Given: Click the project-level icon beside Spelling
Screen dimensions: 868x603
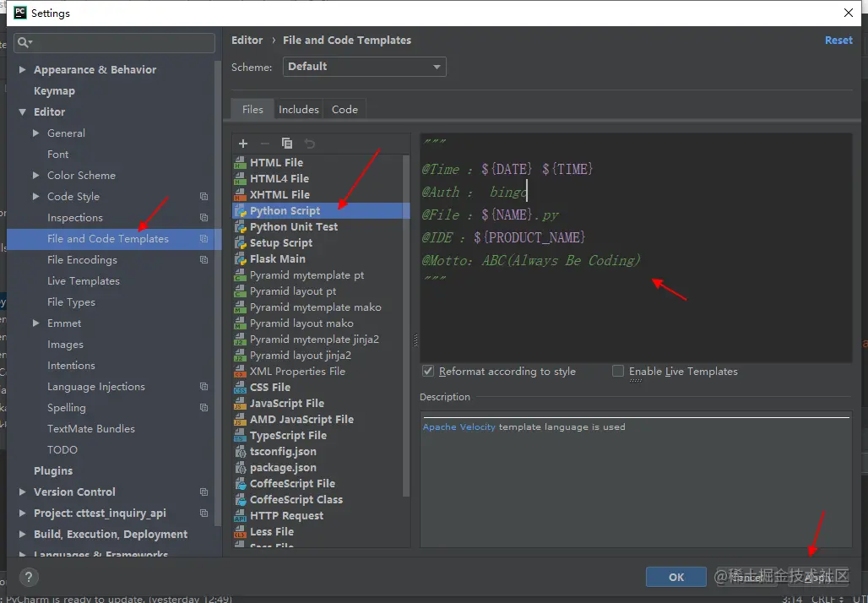Looking at the screenshot, I should 203,408.
